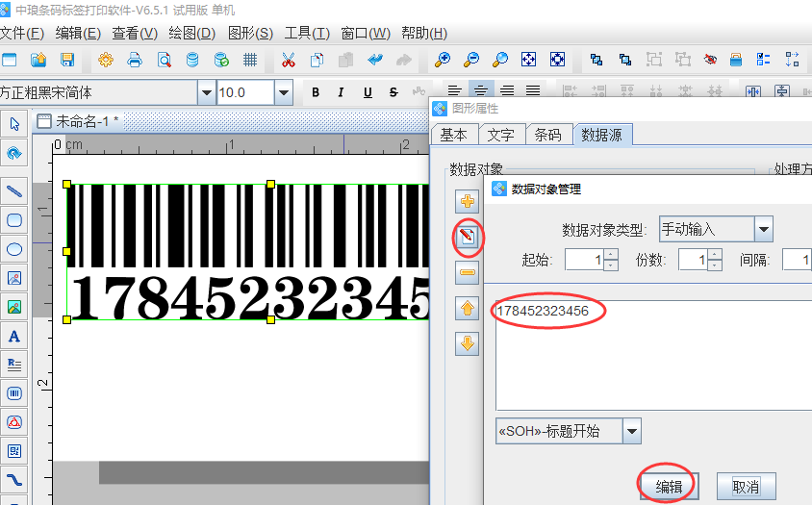Open the SOH control character dropdown
Image resolution: width=812 pixels, height=505 pixels.
(x=631, y=431)
